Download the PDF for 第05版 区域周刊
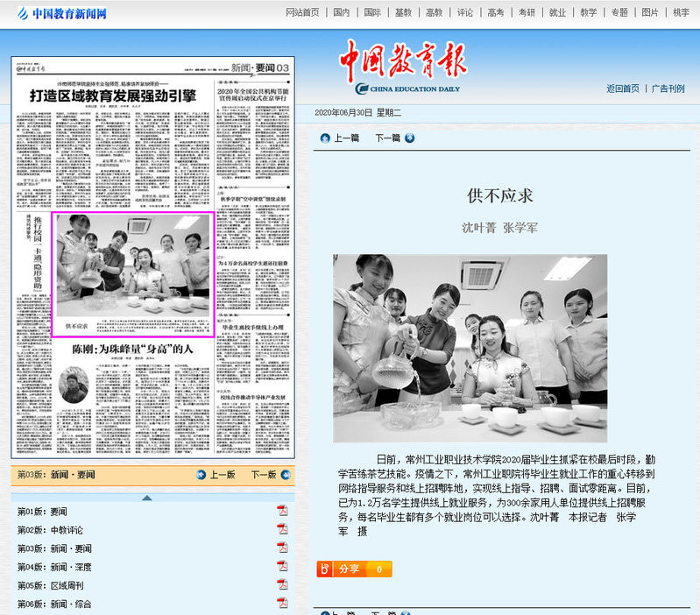 pyautogui.click(x=282, y=584)
